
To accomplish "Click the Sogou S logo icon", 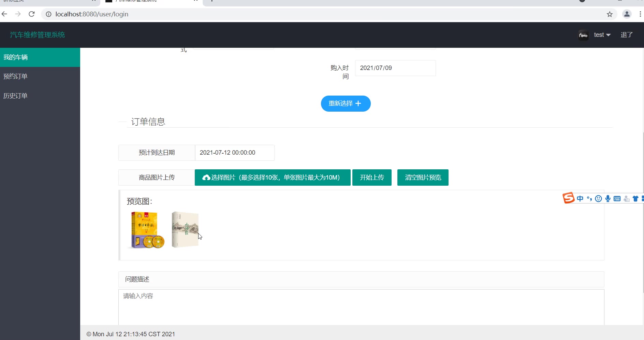I will (x=569, y=198).
